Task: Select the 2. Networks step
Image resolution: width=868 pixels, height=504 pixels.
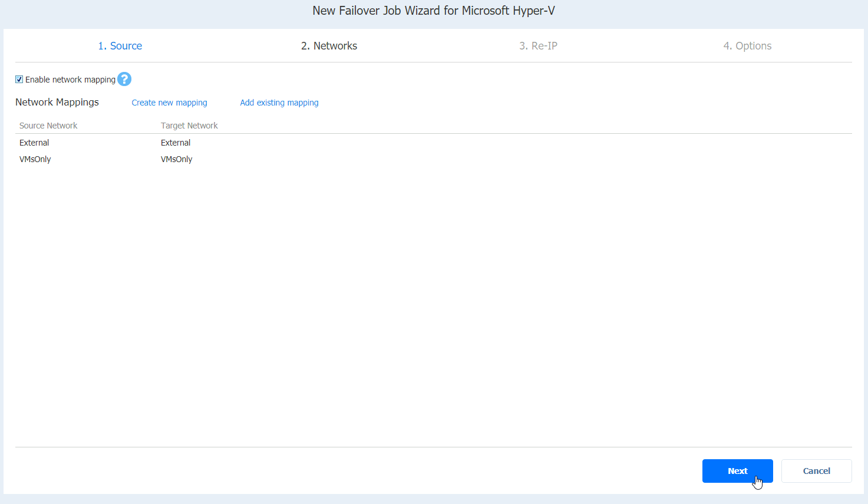Action: (x=329, y=46)
